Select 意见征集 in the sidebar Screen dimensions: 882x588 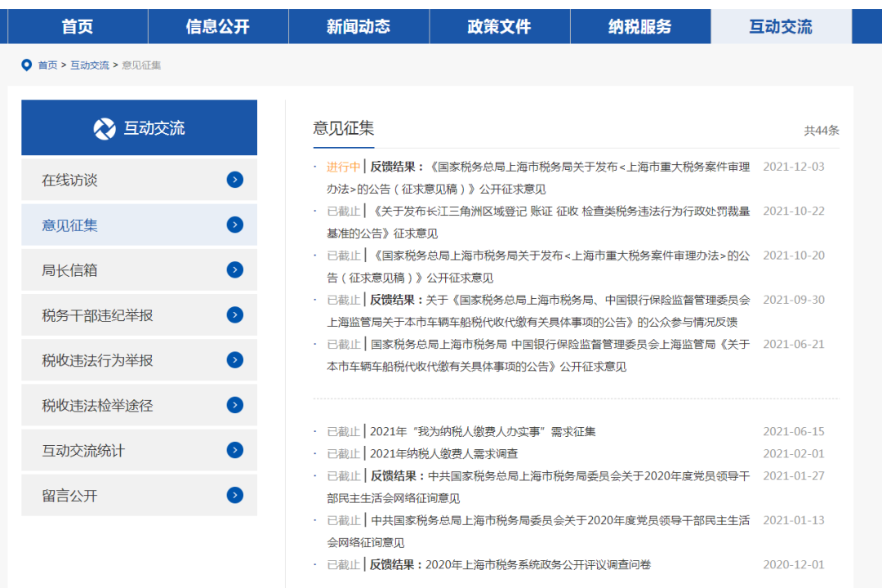[139, 225]
